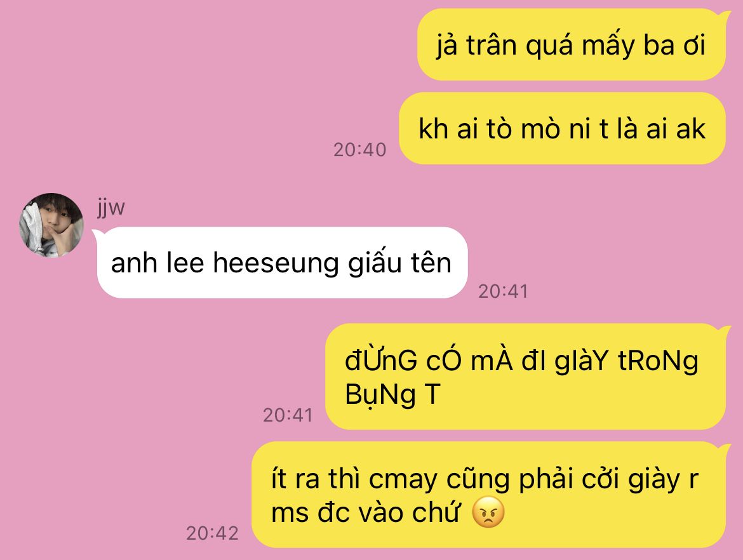Click the 20:41 timestamp beside the white bubble

pos(503,291)
